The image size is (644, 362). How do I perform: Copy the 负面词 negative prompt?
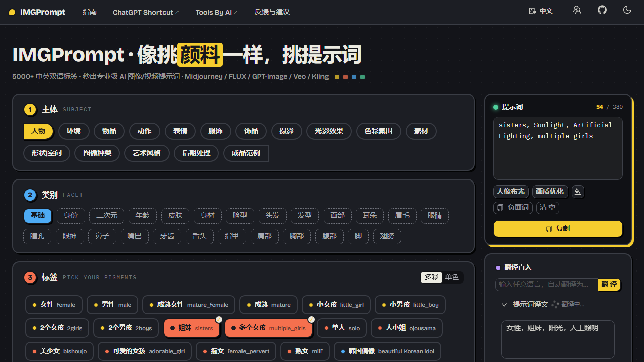point(513,208)
